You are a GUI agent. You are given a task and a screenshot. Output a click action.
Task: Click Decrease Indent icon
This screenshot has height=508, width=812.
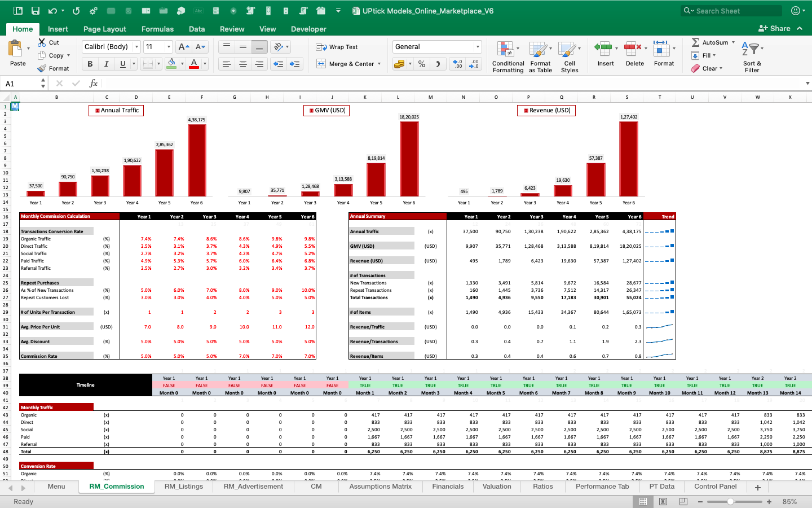[278, 64]
